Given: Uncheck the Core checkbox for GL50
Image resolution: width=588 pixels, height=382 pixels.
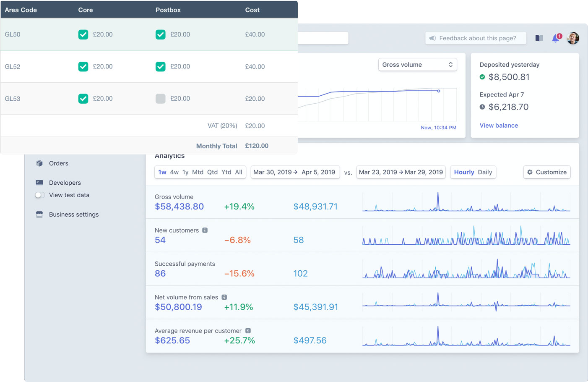Looking at the screenshot, I should (83, 34).
